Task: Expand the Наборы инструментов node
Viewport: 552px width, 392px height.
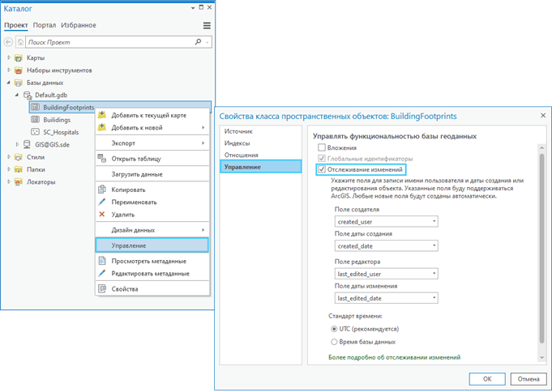Action: (9, 70)
